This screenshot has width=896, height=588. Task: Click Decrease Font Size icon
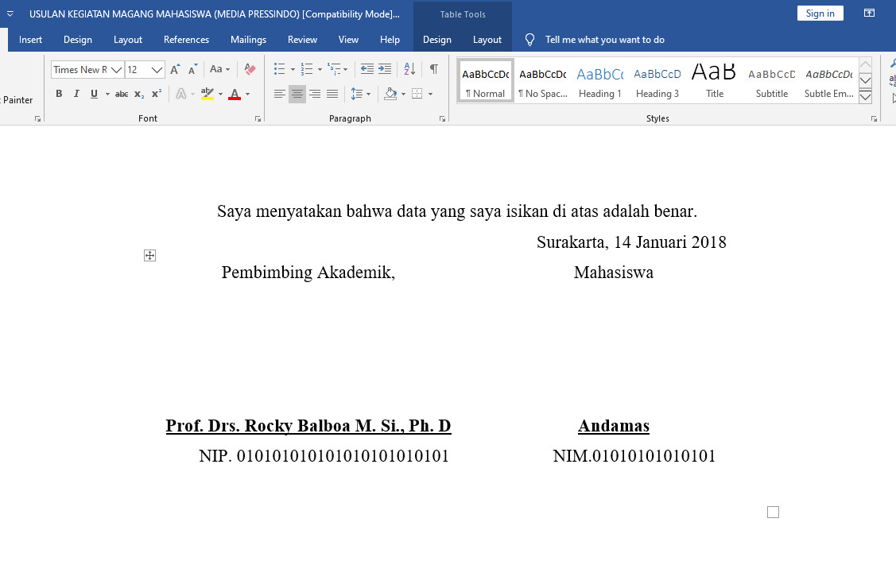tap(193, 69)
